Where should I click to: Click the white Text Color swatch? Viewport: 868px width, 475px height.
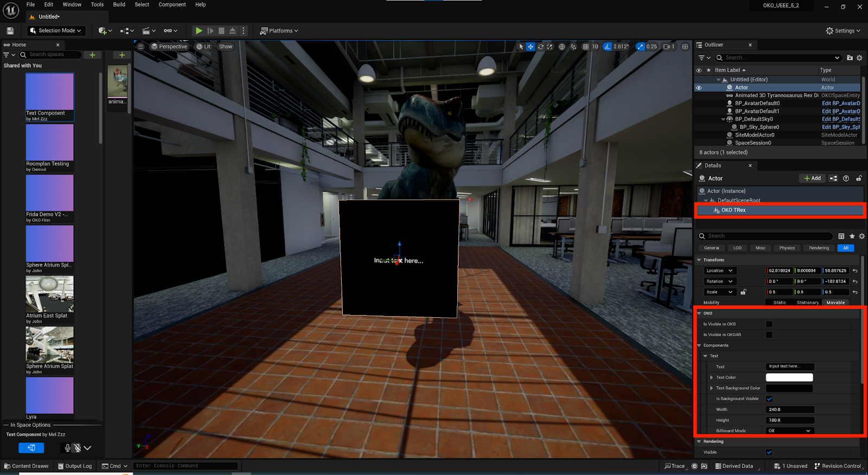(x=789, y=377)
